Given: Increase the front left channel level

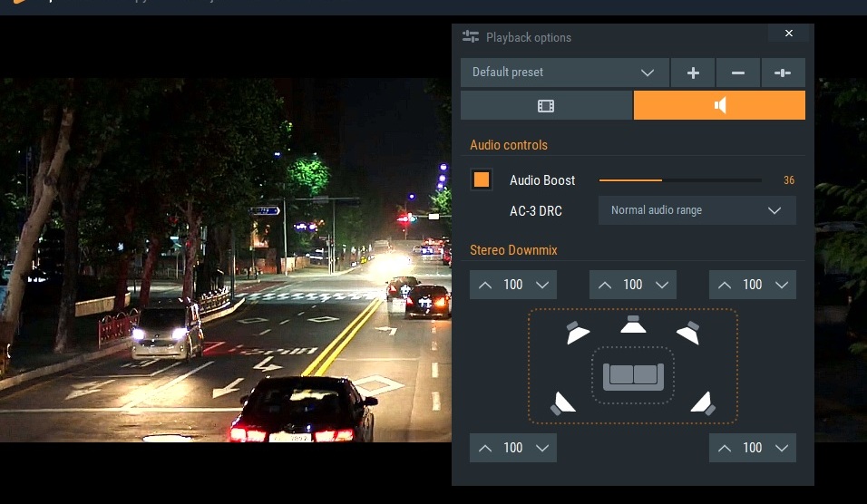Looking at the screenshot, I should pos(485,285).
